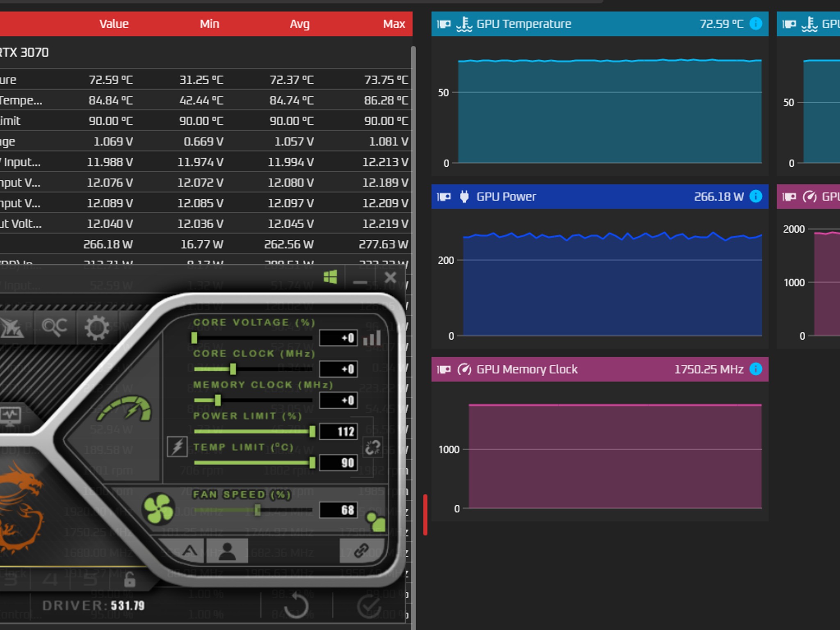Launch the OC Scanner tool
This screenshot has height=630, width=840.
coord(54,327)
